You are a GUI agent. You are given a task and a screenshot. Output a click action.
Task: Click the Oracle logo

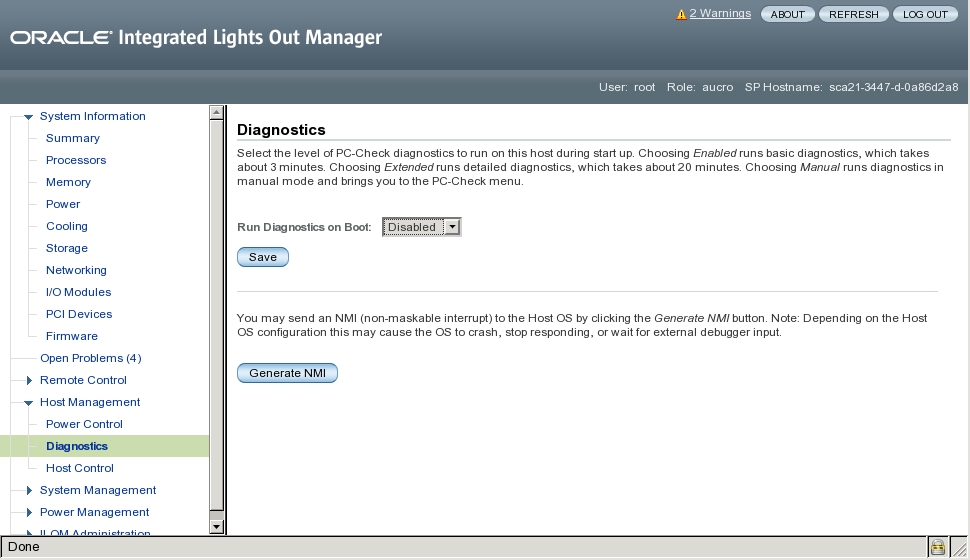[x=61, y=38]
